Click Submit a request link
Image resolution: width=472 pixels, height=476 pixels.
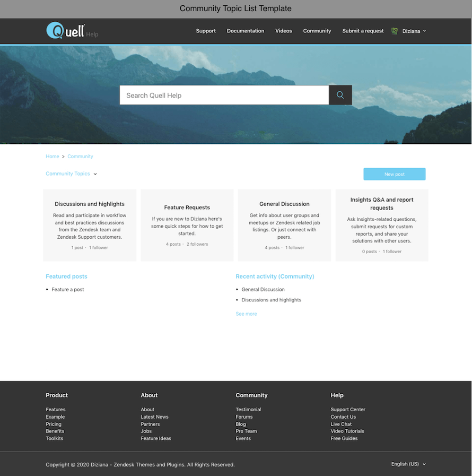pyautogui.click(x=363, y=31)
